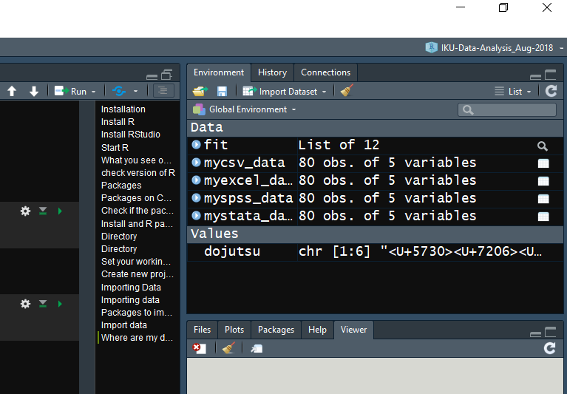Show viewer content in new window
Image resolution: width=567 pixels, height=394 pixels.
pos(256,348)
